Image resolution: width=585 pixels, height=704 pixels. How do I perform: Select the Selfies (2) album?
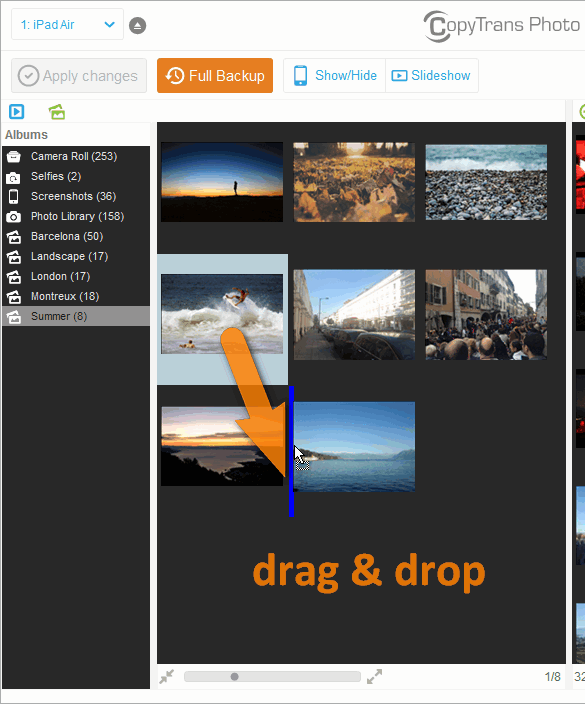[76, 176]
